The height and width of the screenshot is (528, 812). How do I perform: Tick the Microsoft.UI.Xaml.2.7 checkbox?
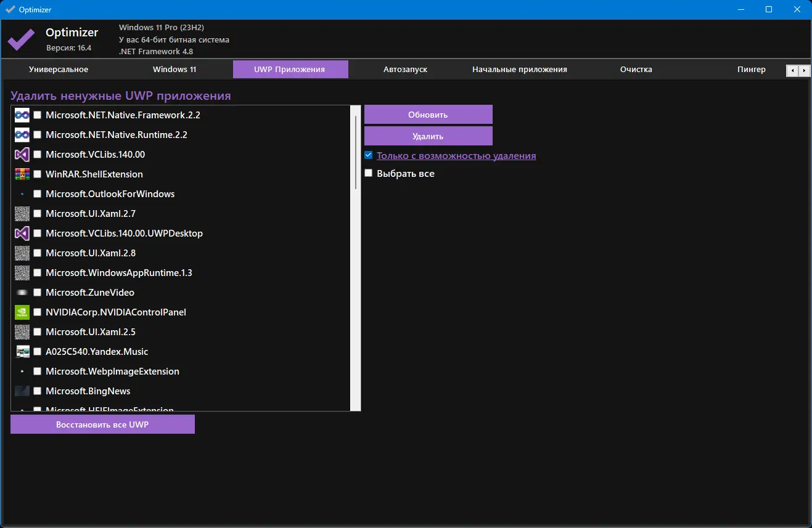click(38, 214)
